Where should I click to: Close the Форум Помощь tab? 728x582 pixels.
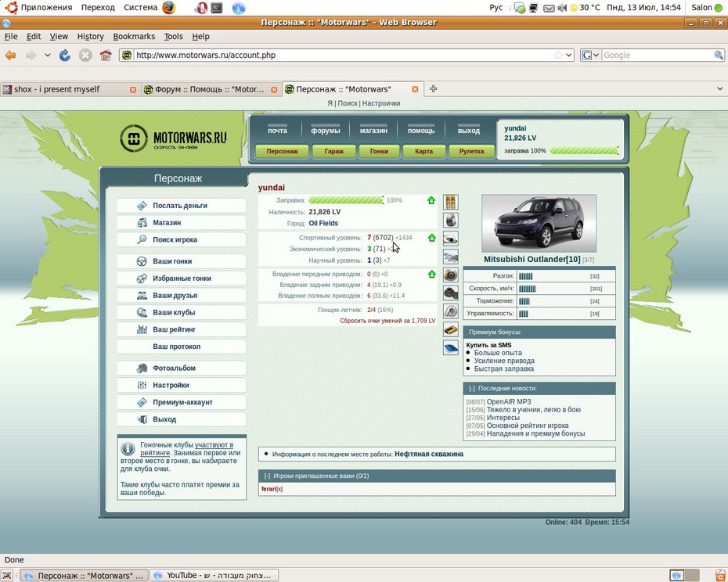click(275, 90)
